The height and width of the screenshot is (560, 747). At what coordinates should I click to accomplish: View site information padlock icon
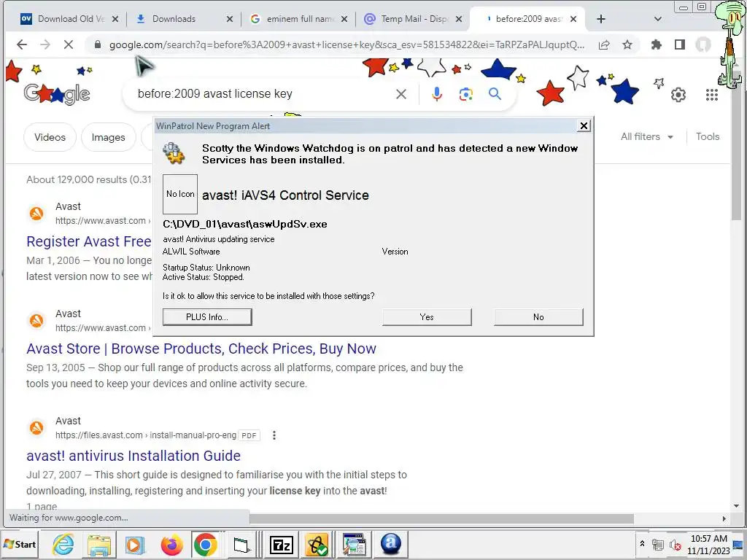point(98,44)
